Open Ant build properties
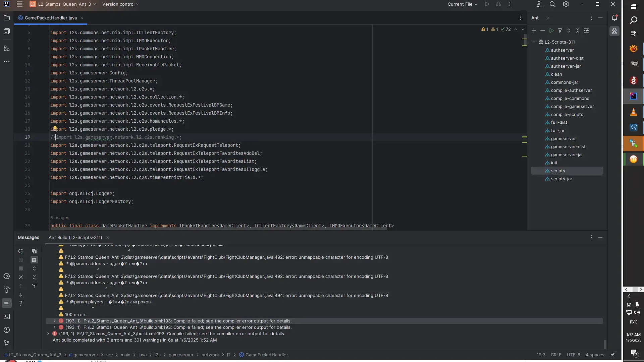 click(586, 31)
